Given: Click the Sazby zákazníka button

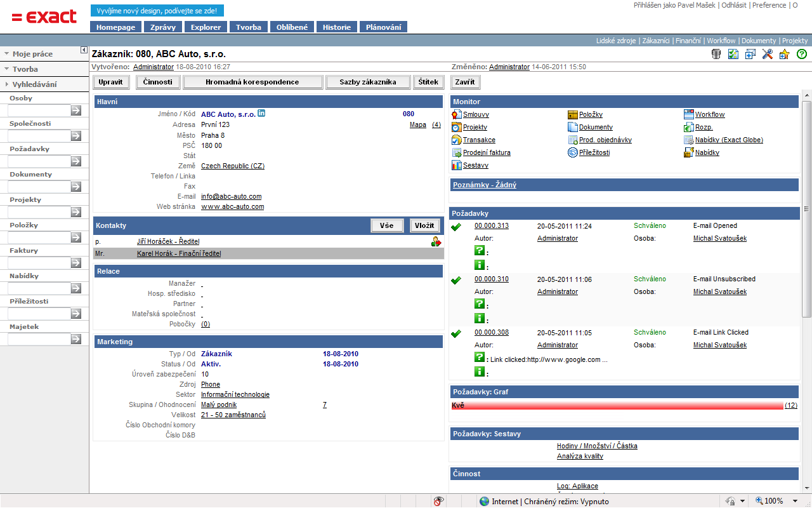Looking at the screenshot, I should (368, 82).
